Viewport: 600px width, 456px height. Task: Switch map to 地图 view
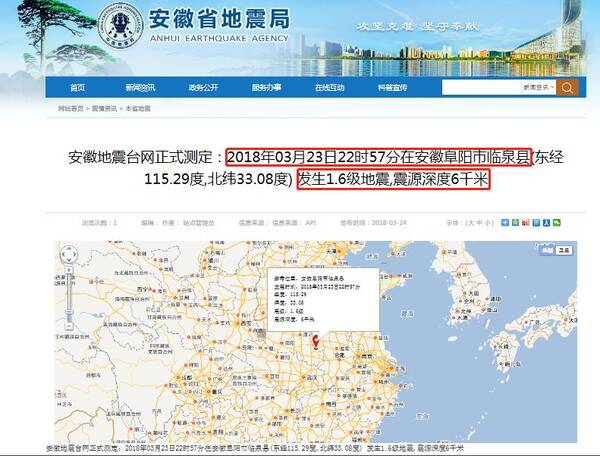548,251
